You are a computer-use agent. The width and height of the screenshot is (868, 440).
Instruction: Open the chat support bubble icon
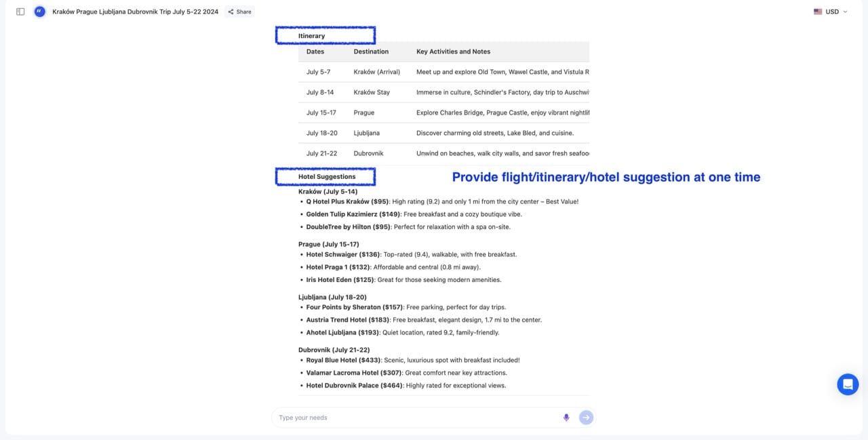(847, 384)
